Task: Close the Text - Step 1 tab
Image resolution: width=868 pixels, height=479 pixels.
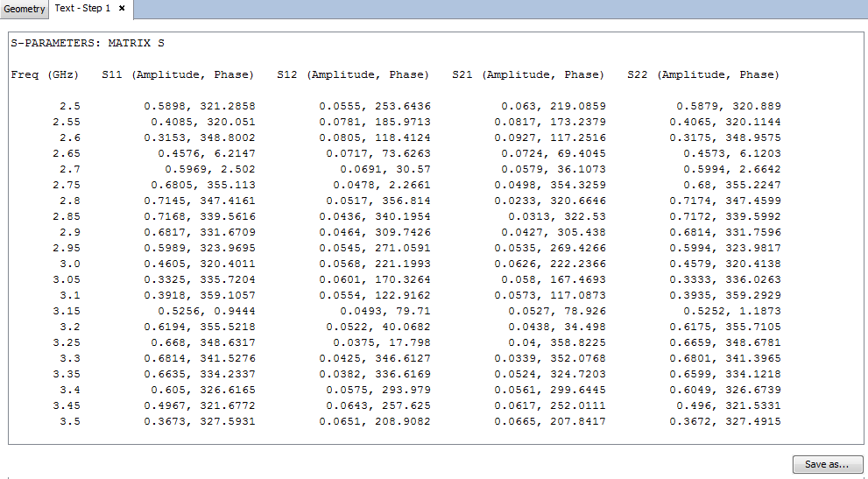Action: click(122, 9)
